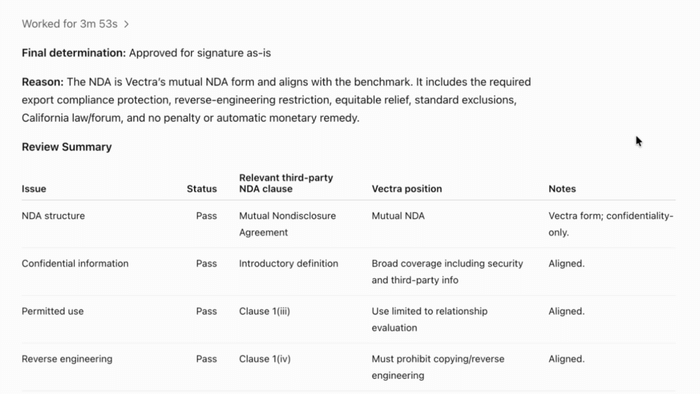
Task: Expand the 'Worked for 3m 53s' chevron
Action: [126, 24]
